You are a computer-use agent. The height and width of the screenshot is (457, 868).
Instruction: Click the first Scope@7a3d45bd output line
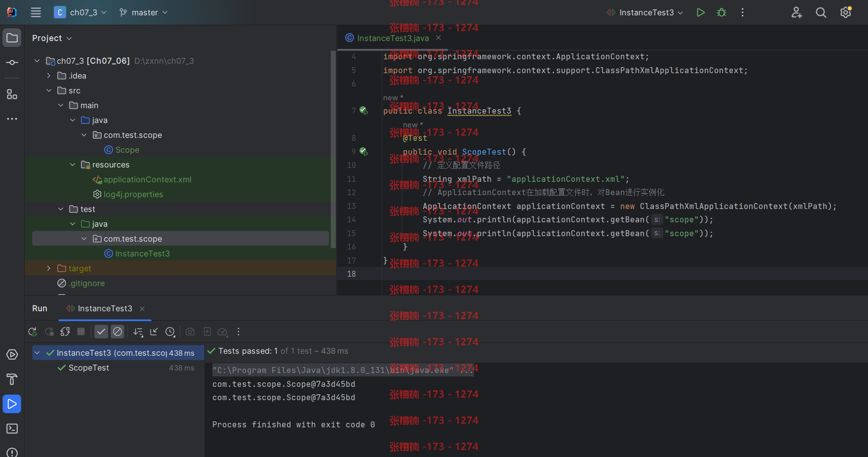[x=284, y=384]
